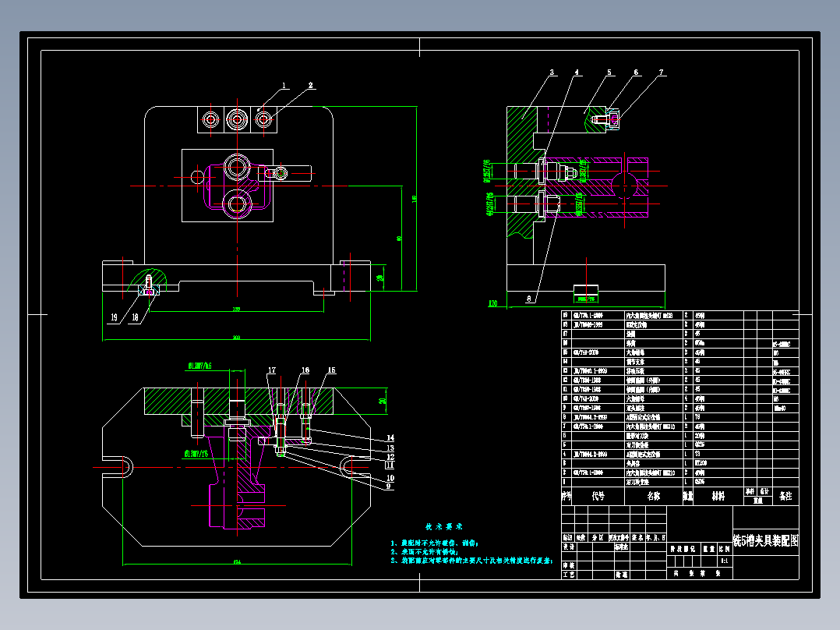Select part balloon number 17

tap(272, 370)
